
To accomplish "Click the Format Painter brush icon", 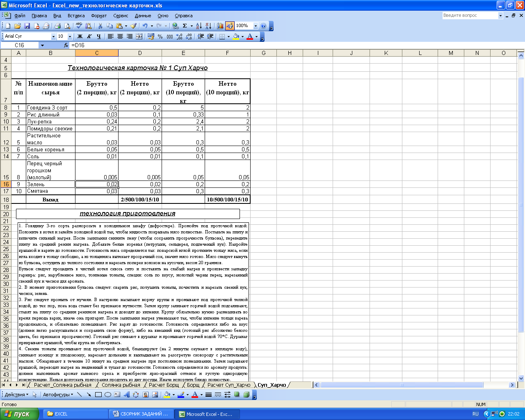I will click(134, 26).
